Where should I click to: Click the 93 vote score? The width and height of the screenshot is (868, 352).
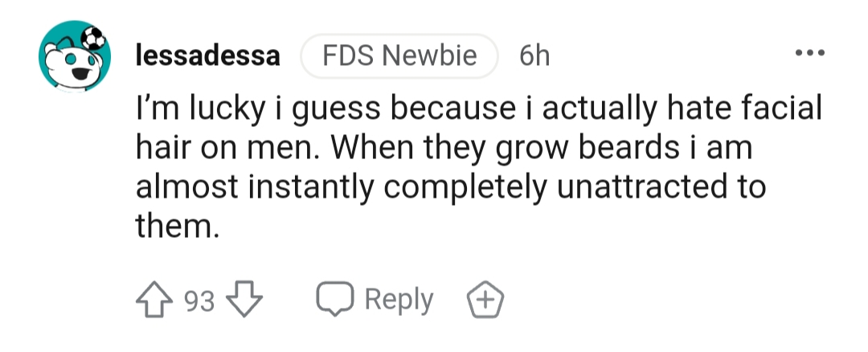(199, 301)
